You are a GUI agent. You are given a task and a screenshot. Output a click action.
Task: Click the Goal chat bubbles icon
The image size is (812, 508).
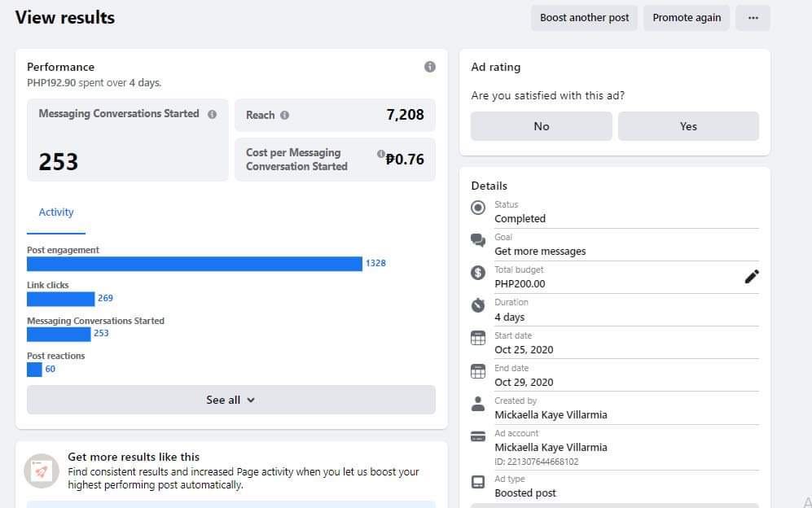pyautogui.click(x=478, y=241)
